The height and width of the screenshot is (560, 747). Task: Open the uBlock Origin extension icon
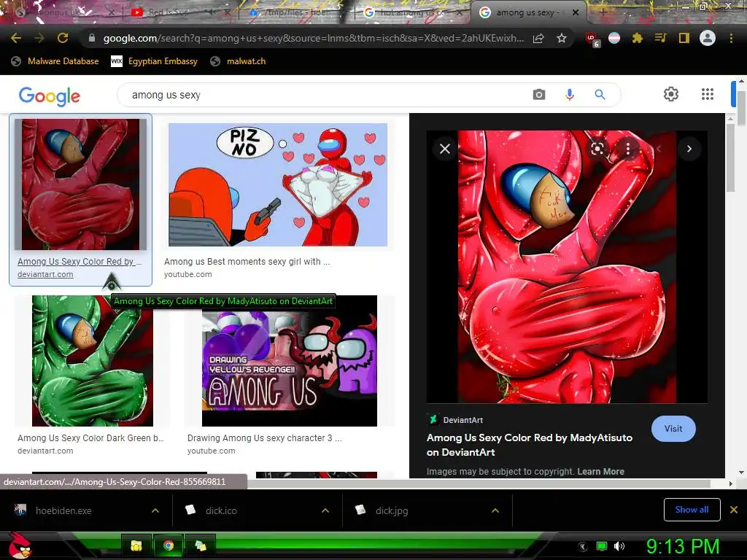[592, 39]
